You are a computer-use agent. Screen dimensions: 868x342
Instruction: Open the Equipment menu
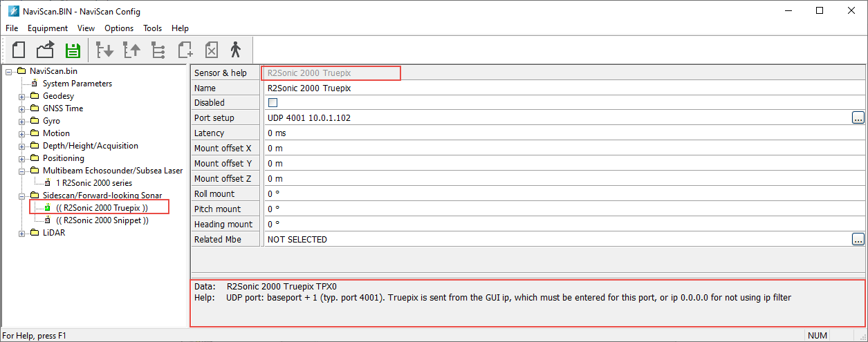(48, 28)
